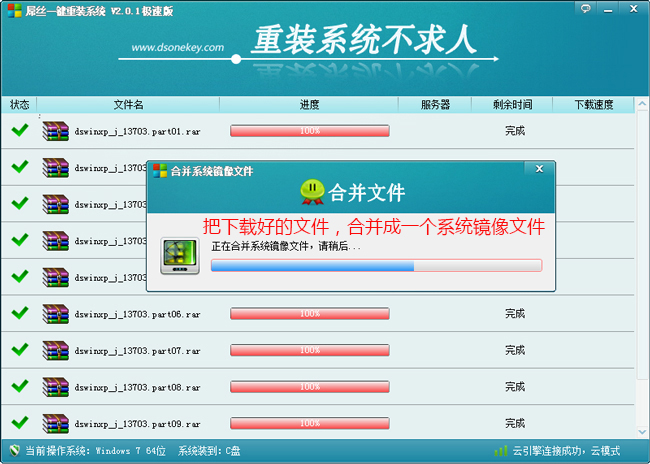Select file name dswinxp_j_13703.part09.rar
The height and width of the screenshot is (464, 650).
point(137,424)
